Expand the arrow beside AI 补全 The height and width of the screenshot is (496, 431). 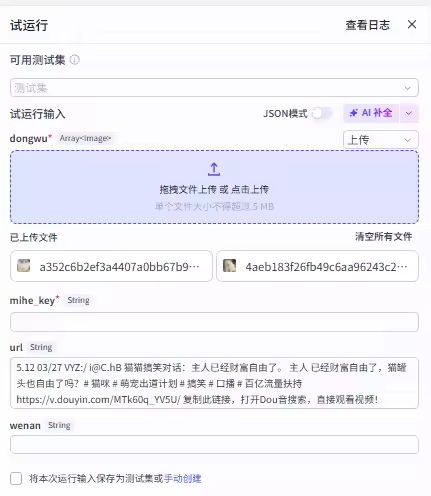409,113
